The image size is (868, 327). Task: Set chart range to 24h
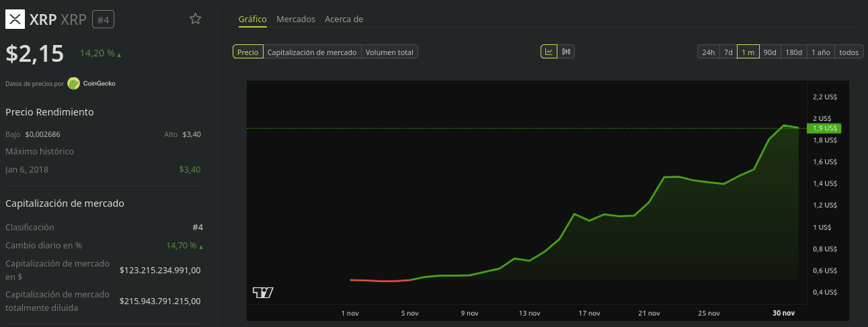[708, 52]
